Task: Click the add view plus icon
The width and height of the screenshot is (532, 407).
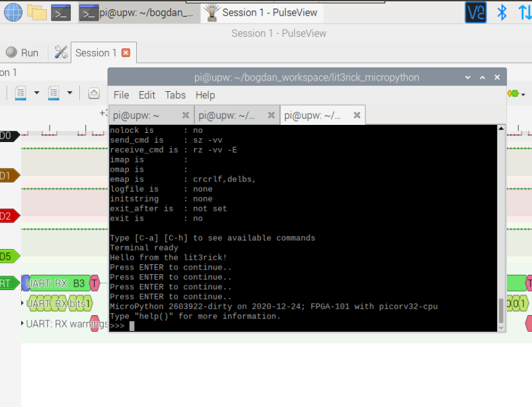Action: point(94,93)
